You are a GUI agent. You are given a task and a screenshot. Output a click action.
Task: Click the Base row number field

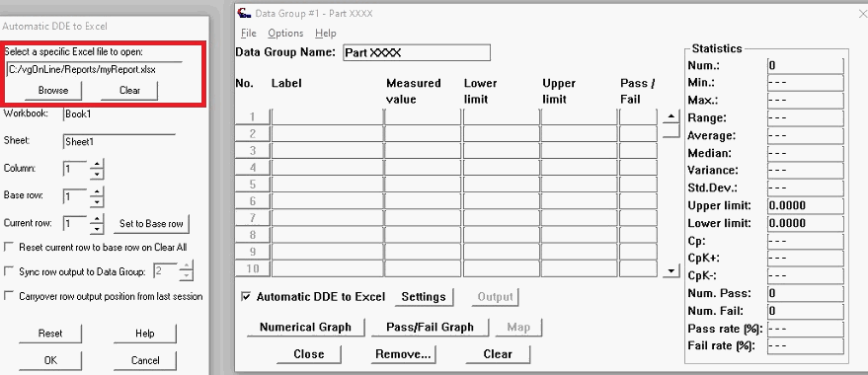(x=76, y=196)
